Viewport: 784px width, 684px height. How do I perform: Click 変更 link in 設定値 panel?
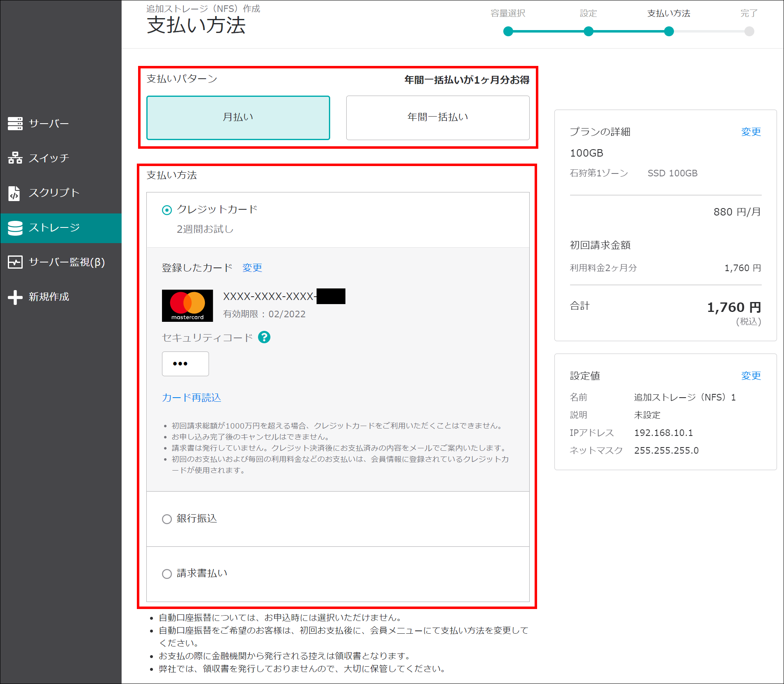751,376
